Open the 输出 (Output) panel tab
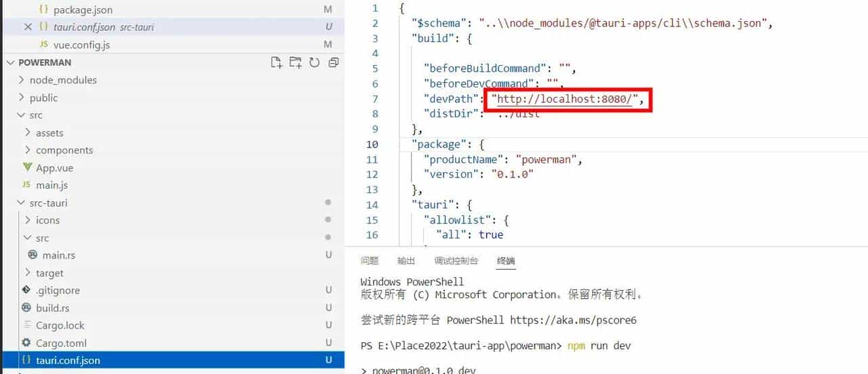The height and width of the screenshot is (374, 868). point(406,261)
